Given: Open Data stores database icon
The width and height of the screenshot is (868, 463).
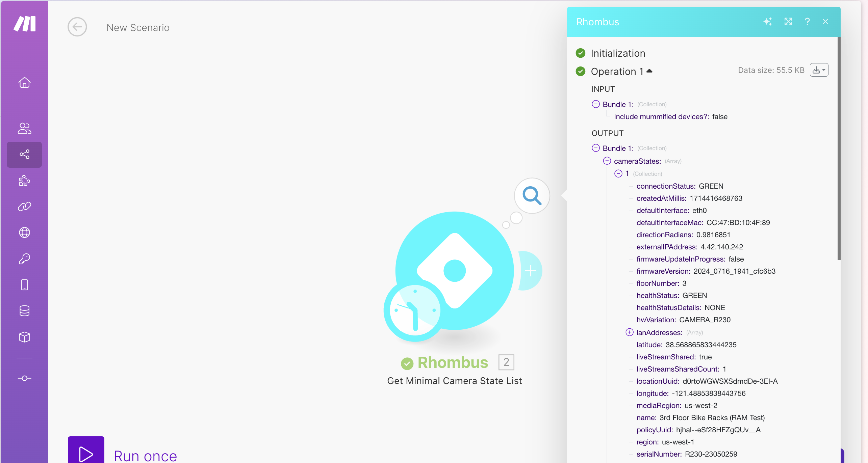Looking at the screenshot, I should point(24,311).
